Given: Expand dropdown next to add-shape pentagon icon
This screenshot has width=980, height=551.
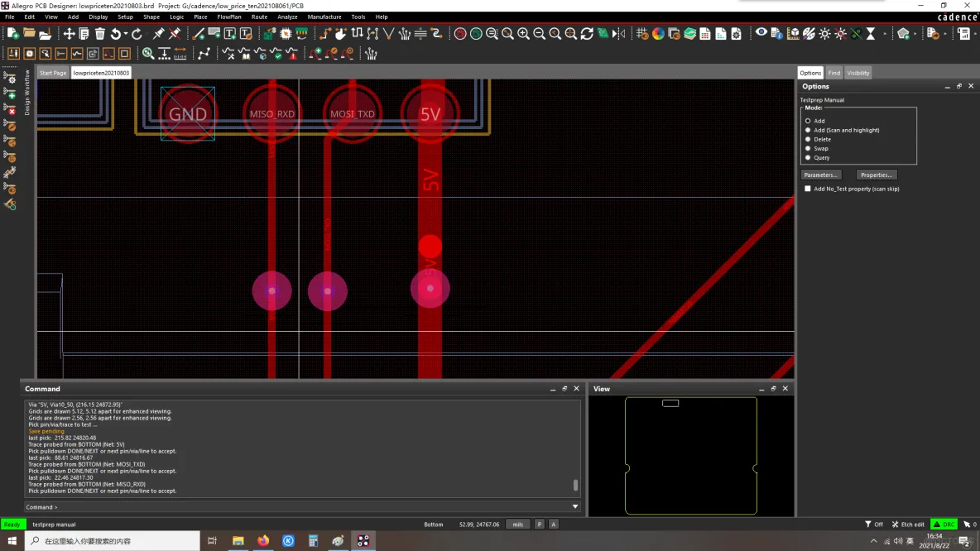Looking at the screenshot, I should point(915,34).
